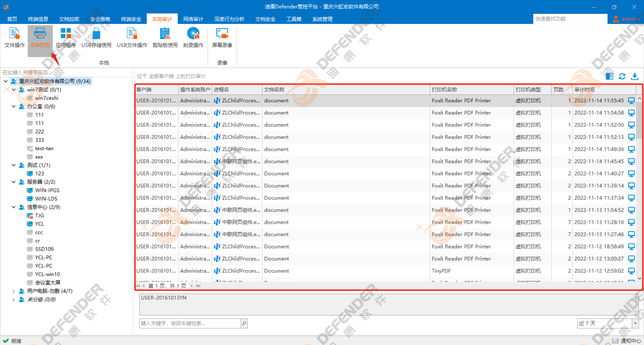644x345 pixels.
Task: Sort by the 客户端 column header
Action: (x=157, y=90)
